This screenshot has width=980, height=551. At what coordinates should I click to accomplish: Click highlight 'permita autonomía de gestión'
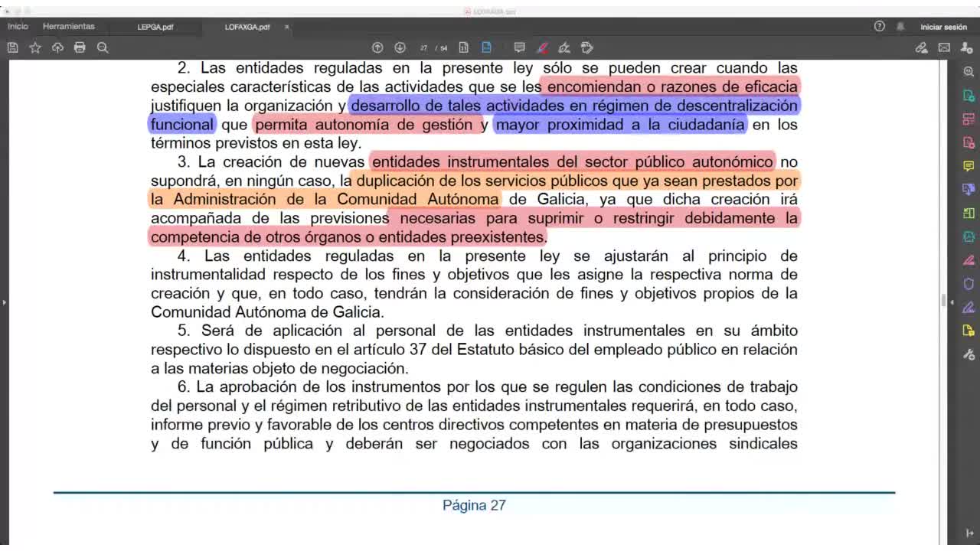click(363, 124)
